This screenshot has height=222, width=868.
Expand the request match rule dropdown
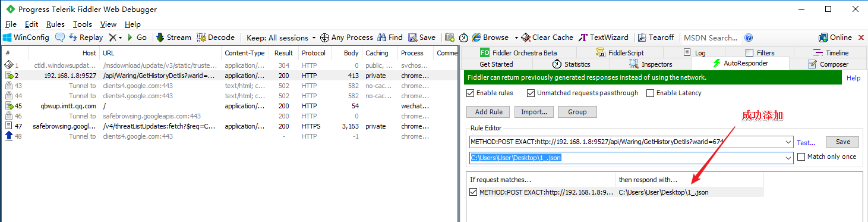[788, 142]
